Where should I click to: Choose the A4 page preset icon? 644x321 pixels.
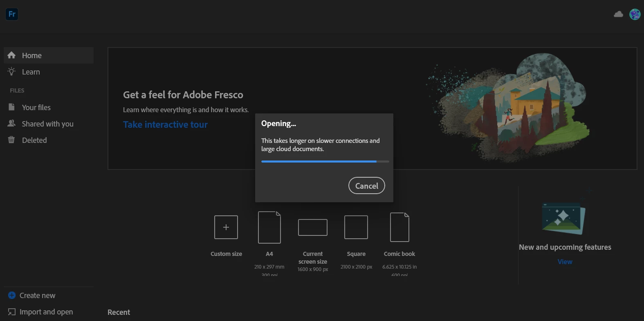269,227
